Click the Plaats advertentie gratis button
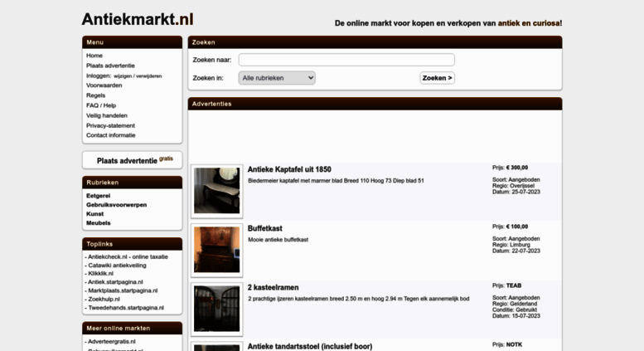644x351 pixels. point(133,160)
